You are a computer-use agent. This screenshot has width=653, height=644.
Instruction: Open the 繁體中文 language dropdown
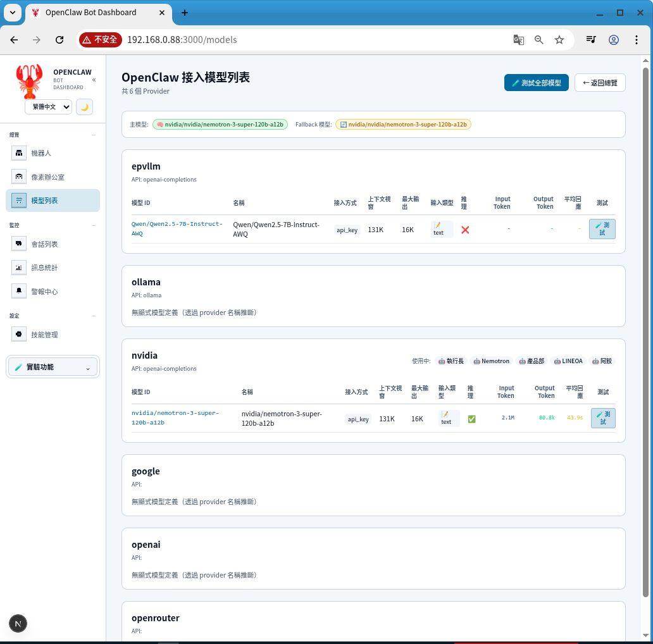(x=48, y=107)
